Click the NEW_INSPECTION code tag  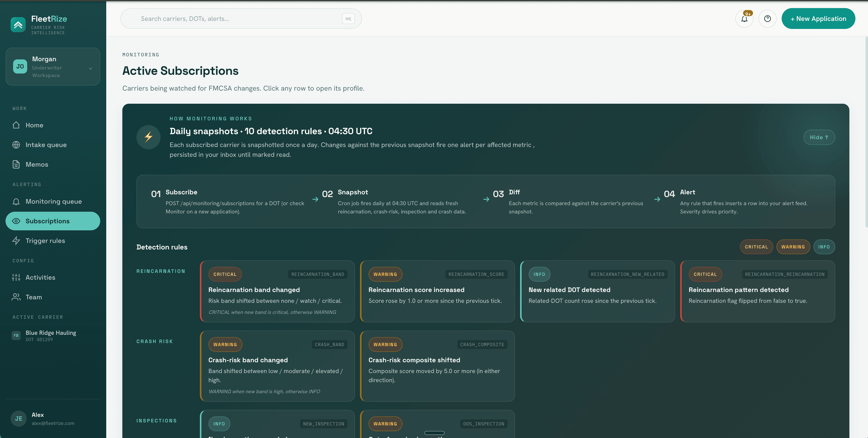coord(323,424)
